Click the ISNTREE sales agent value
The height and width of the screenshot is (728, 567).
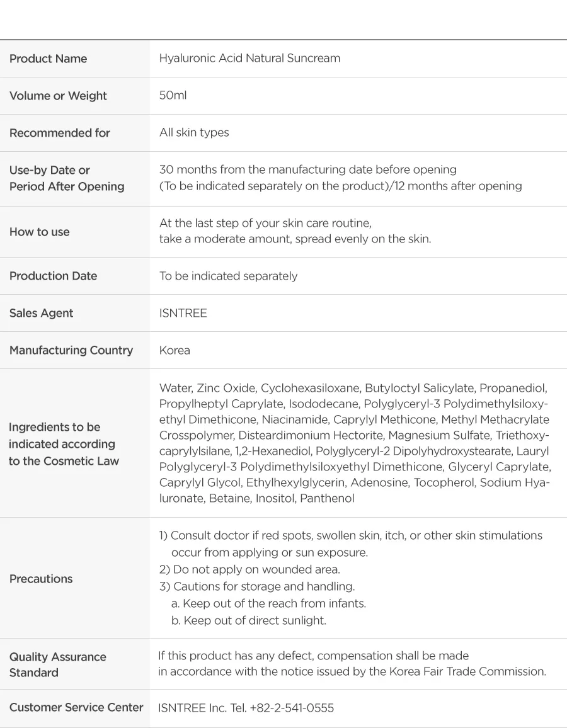tap(183, 313)
